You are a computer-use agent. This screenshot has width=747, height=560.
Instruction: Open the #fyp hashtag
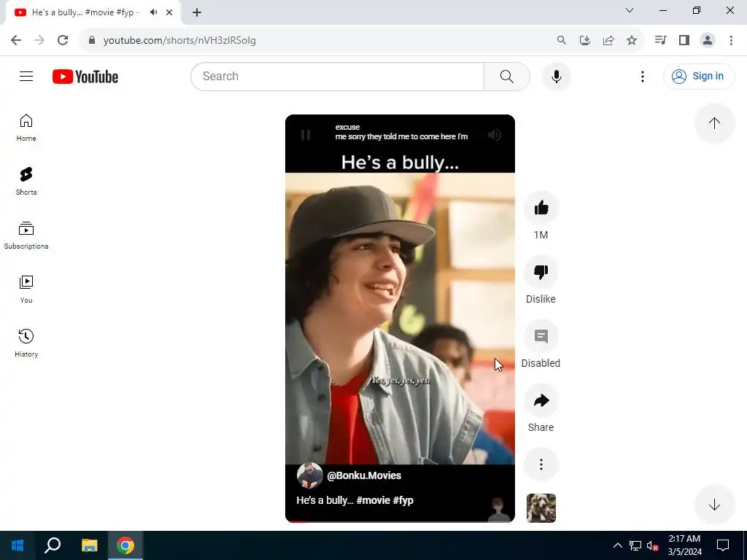click(403, 500)
